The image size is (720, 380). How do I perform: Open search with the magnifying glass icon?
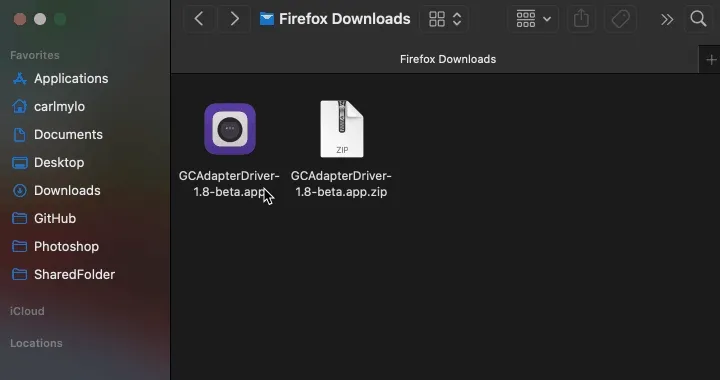[698, 19]
